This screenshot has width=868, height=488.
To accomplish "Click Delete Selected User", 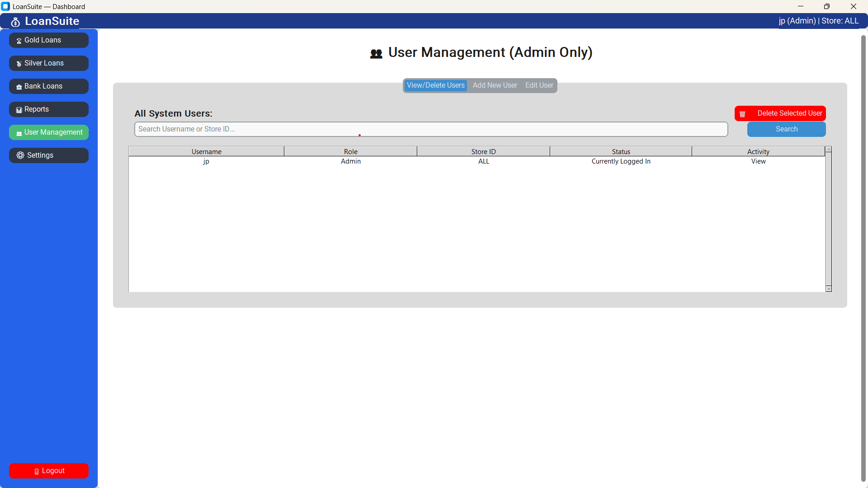I will 790,113.
